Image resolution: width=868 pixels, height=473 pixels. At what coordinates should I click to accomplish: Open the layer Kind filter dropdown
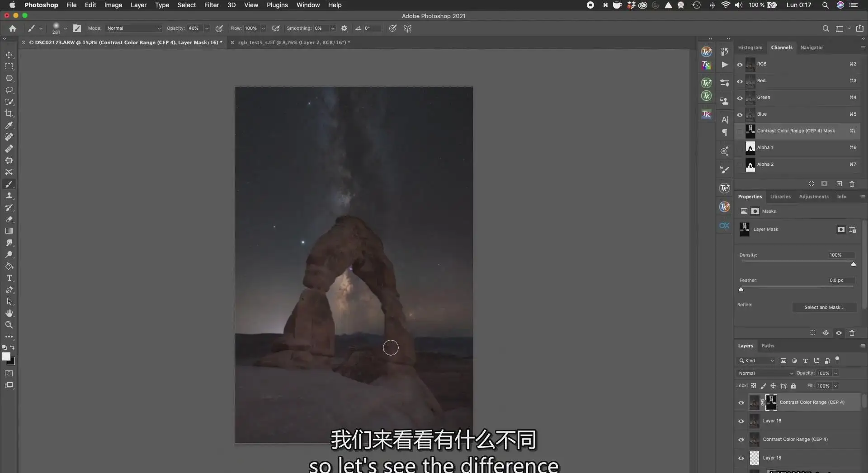[756, 361]
